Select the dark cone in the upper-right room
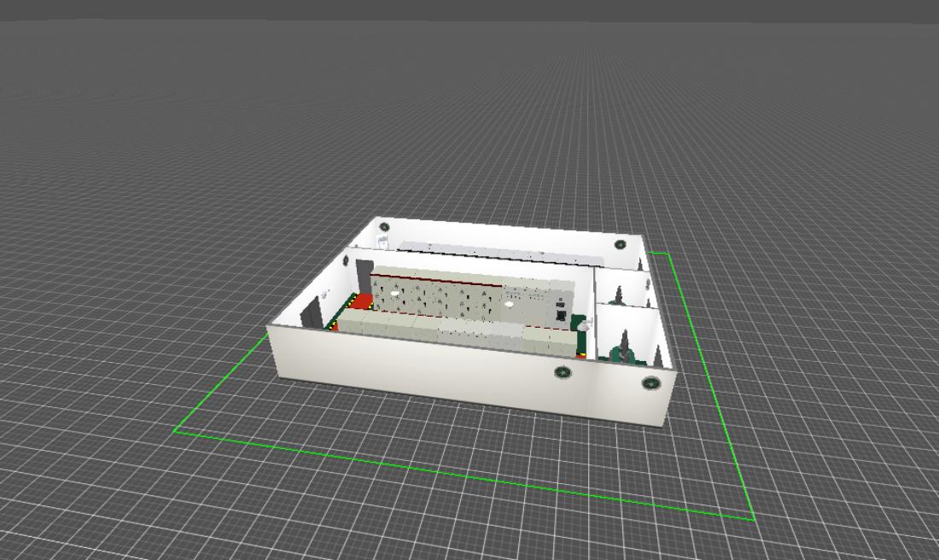The image size is (939, 560). tap(617, 295)
